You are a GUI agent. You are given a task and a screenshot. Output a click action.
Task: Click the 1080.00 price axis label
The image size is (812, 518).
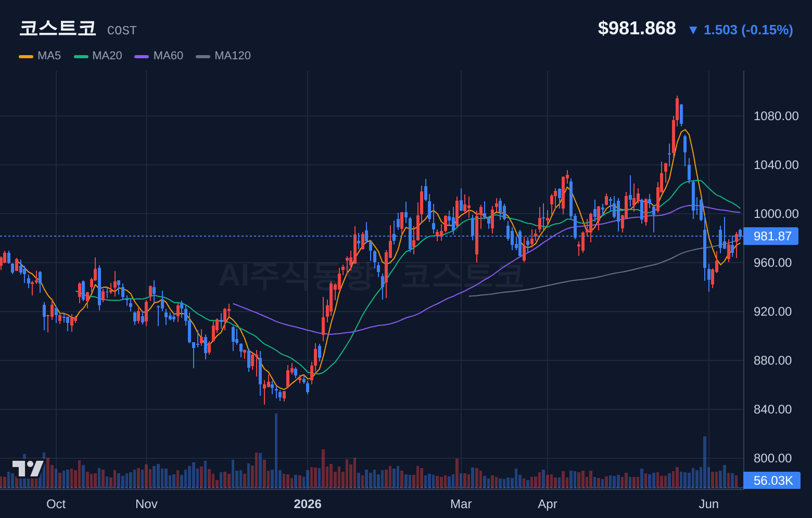pos(776,116)
